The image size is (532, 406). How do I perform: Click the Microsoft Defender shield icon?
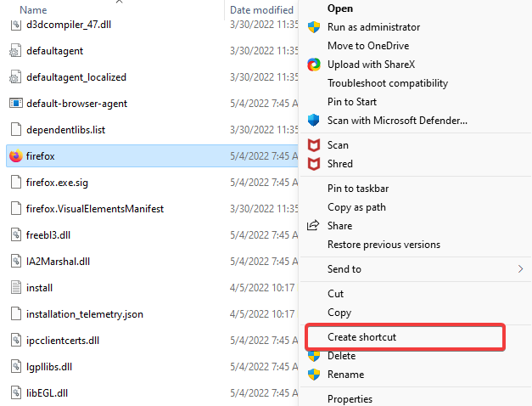(314, 121)
